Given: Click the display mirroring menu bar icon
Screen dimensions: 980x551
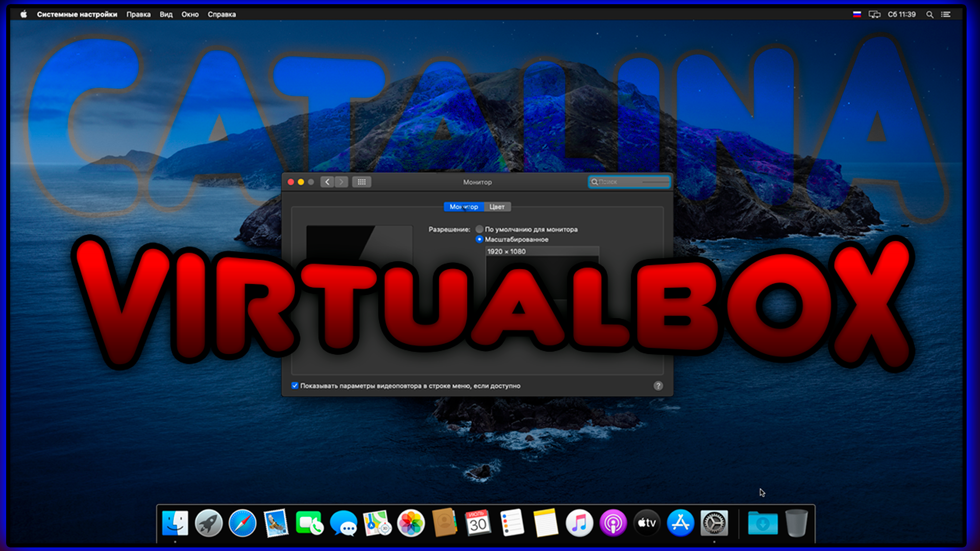Looking at the screenshot, I should (874, 14).
